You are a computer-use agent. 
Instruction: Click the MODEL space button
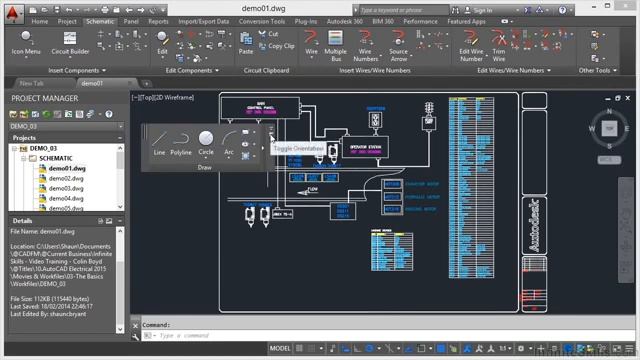click(x=280, y=349)
